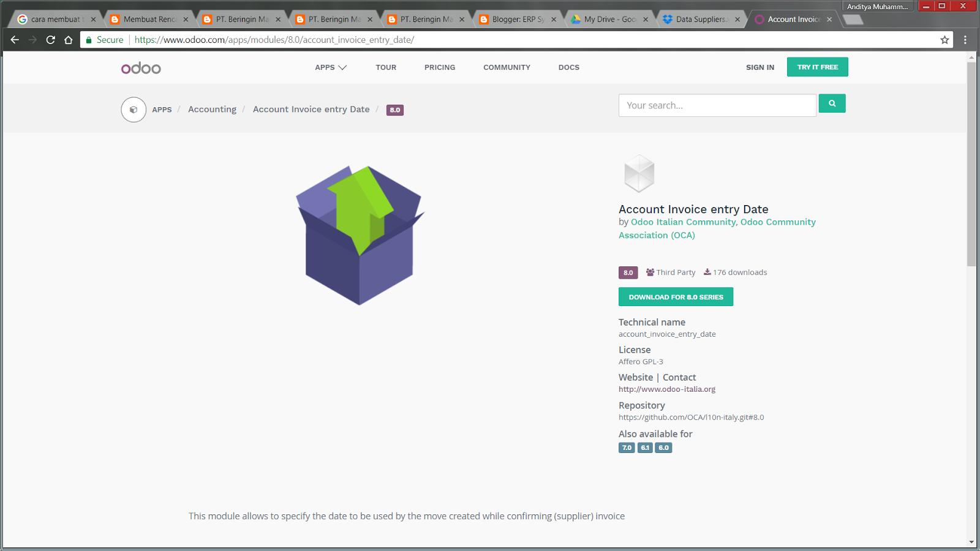Click the search magnifier button
Screen dimensions: 980x551
tap(832, 103)
